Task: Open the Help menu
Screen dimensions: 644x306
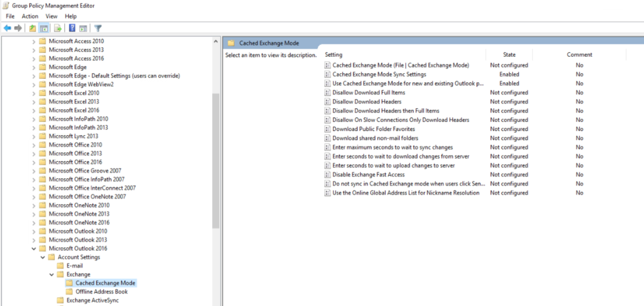Action: [x=71, y=16]
